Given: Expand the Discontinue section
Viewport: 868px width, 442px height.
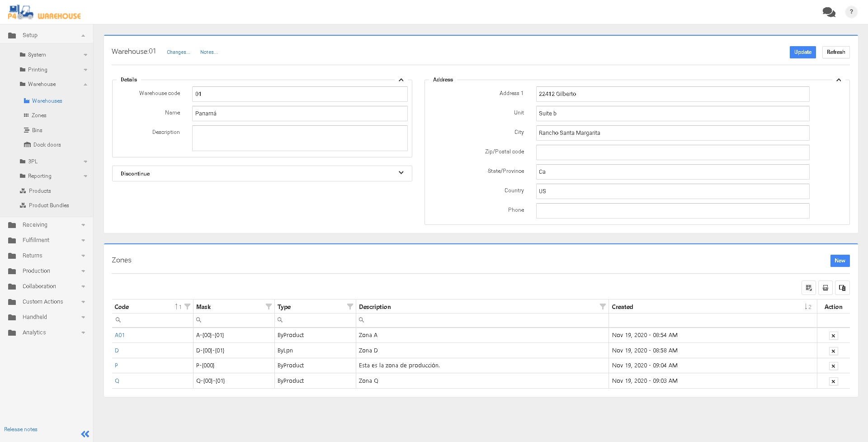Looking at the screenshot, I should tap(401, 173).
